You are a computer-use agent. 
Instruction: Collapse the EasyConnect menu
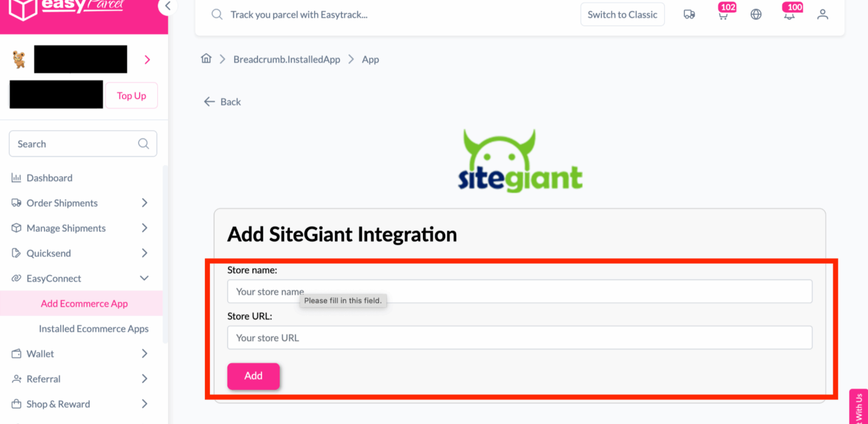[x=144, y=278]
